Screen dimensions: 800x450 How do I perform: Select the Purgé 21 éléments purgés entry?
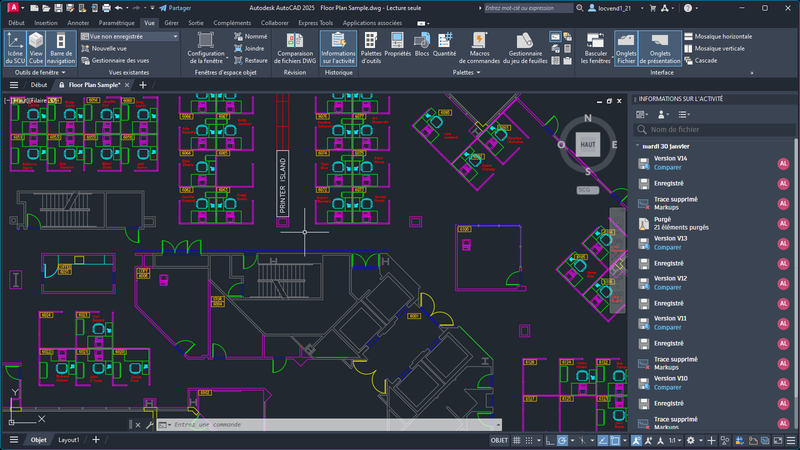click(x=714, y=223)
